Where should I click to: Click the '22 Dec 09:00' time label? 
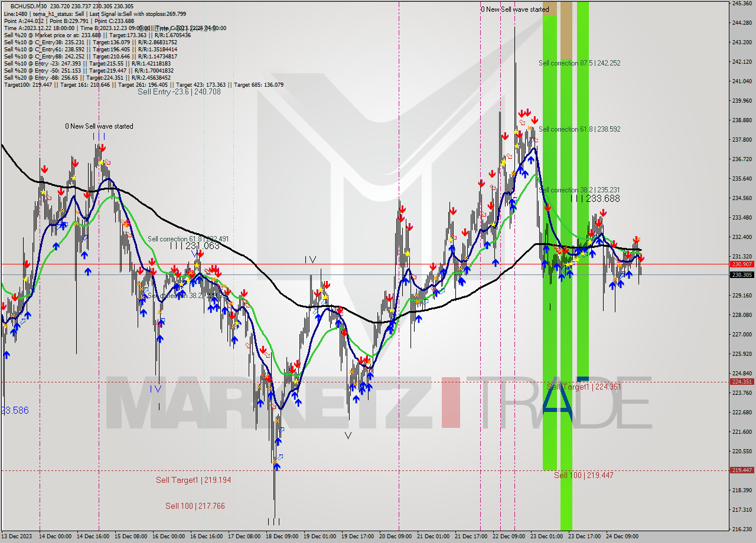coord(509,537)
